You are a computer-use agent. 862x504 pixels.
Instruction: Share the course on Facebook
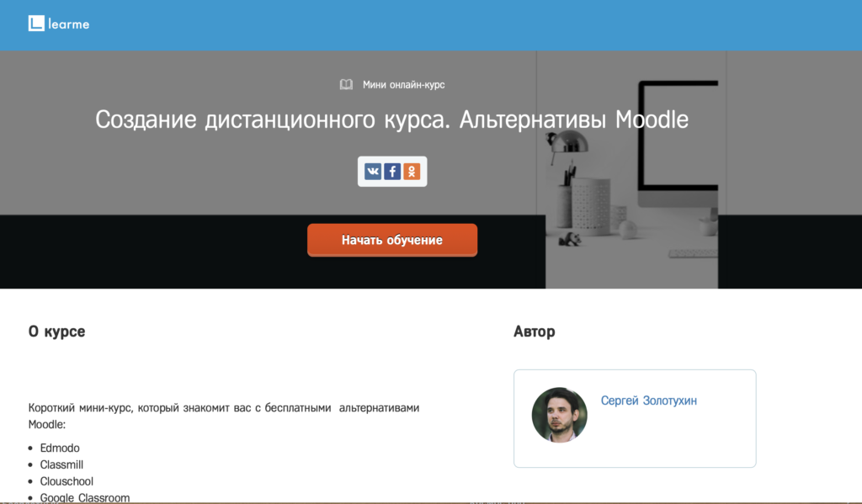click(392, 172)
